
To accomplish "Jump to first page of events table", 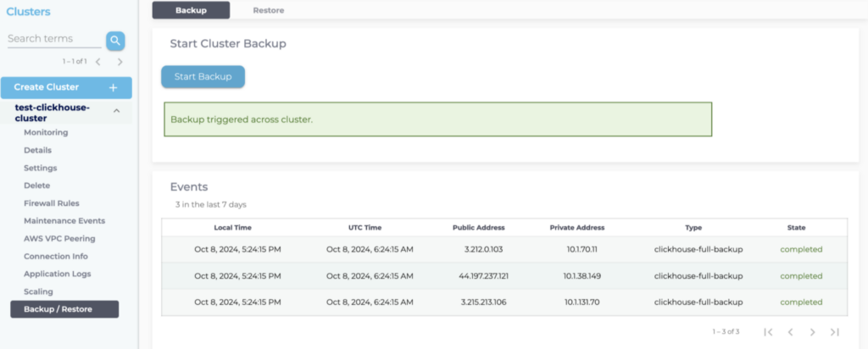I will click(768, 332).
